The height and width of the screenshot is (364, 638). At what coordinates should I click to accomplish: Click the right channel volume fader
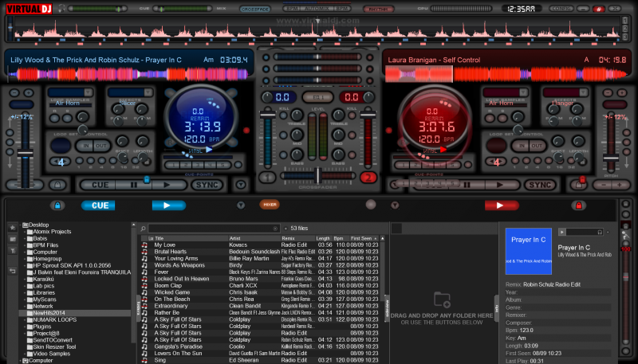tap(368, 115)
